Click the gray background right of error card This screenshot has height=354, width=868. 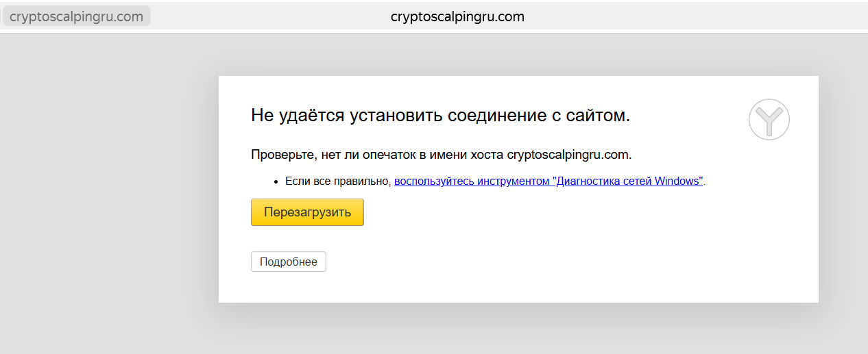843,192
